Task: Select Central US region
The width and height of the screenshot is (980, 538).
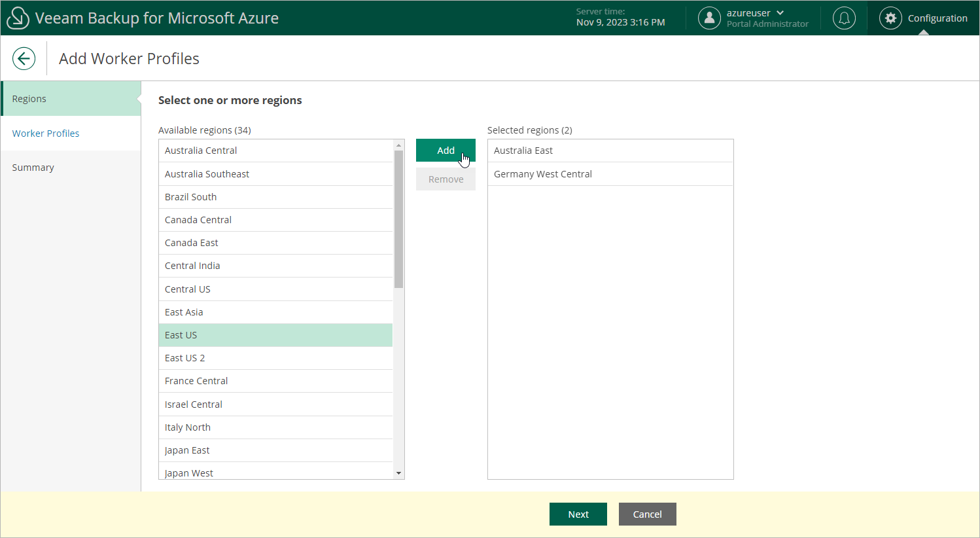Action: [275, 289]
